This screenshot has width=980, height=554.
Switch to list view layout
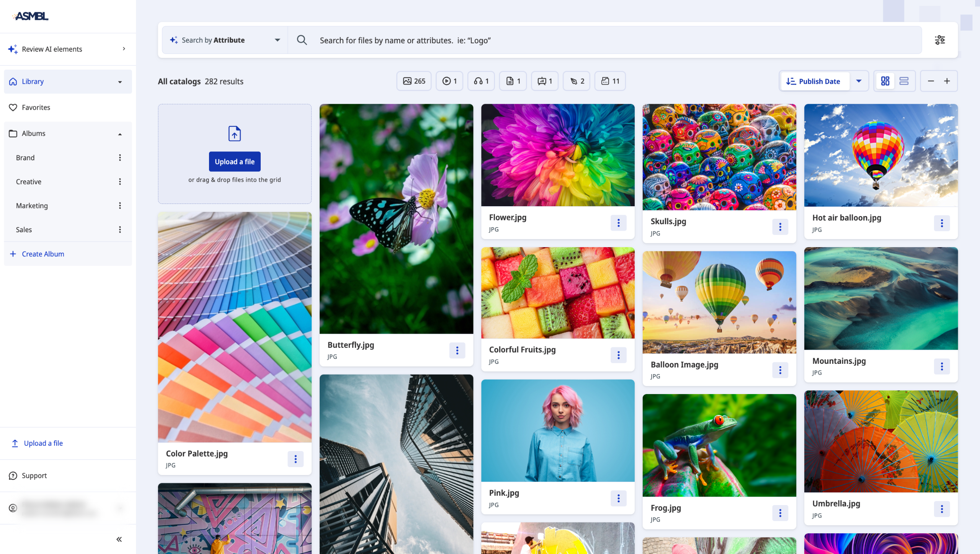[x=904, y=81]
